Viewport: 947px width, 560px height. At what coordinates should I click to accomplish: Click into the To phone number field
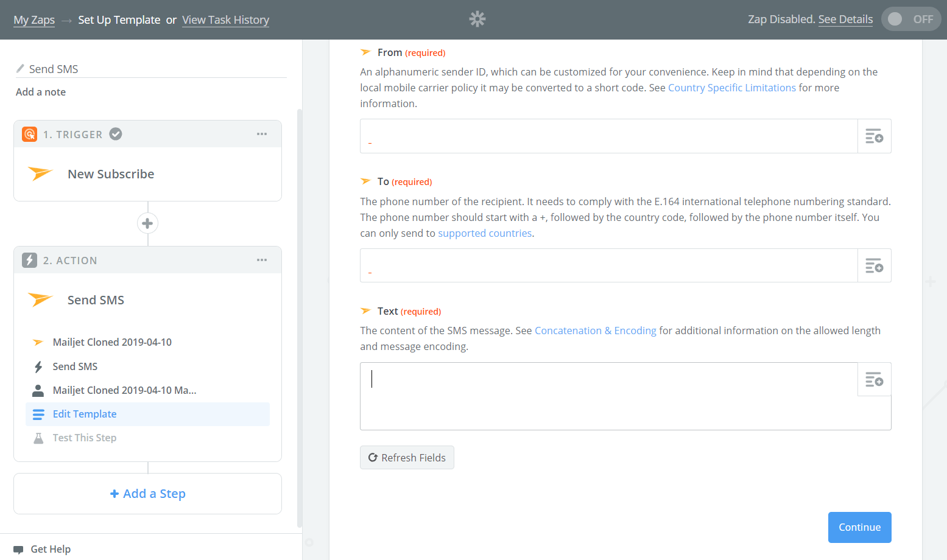coord(609,265)
